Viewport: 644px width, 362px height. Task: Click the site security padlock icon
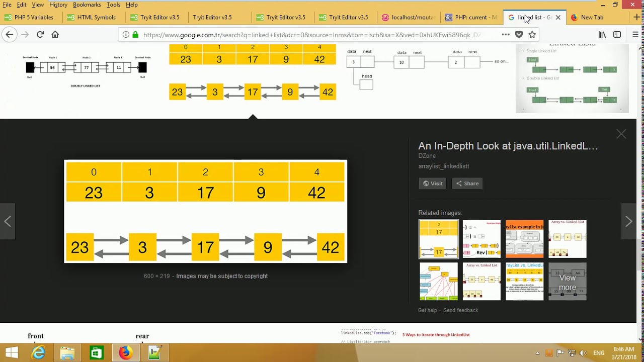click(x=135, y=35)
